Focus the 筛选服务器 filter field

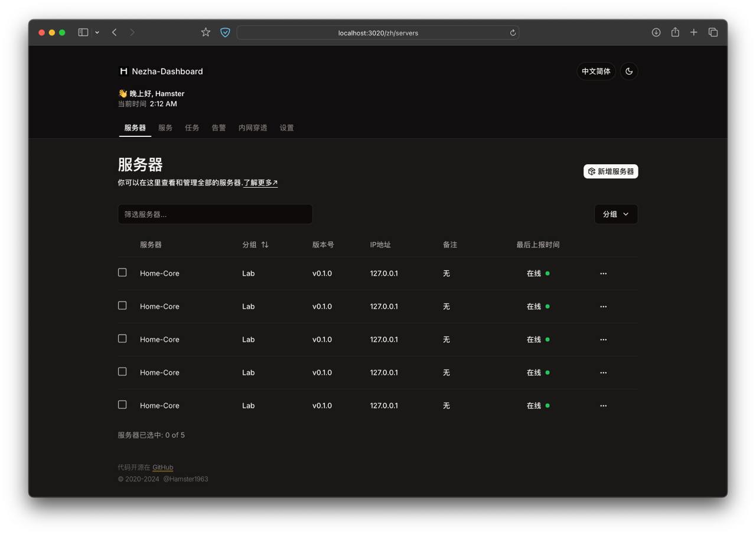215,214
